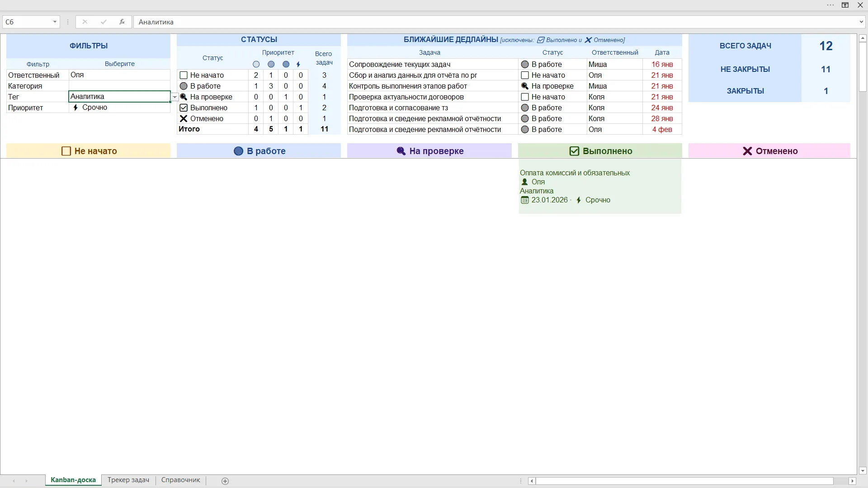The height and width of the screenshot is (488, 868).
Task: Click the ВСЕГО ЗАДАЧ value 12
Action: [826, 46]
